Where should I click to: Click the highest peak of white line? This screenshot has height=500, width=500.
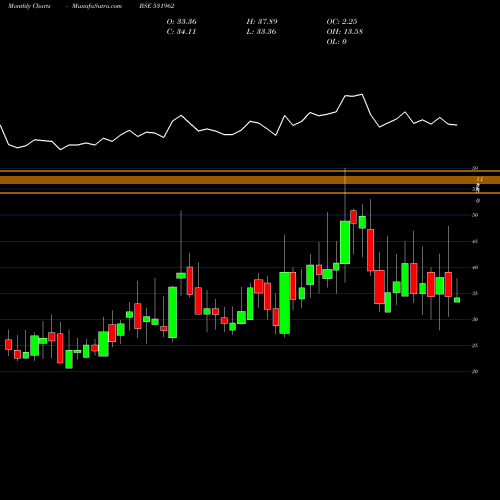coord(362,94)
